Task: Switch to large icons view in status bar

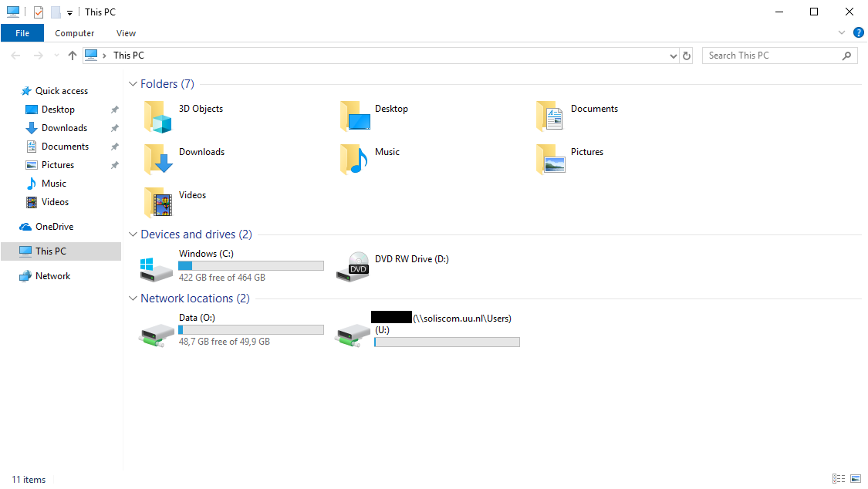Action: point(855,479)
